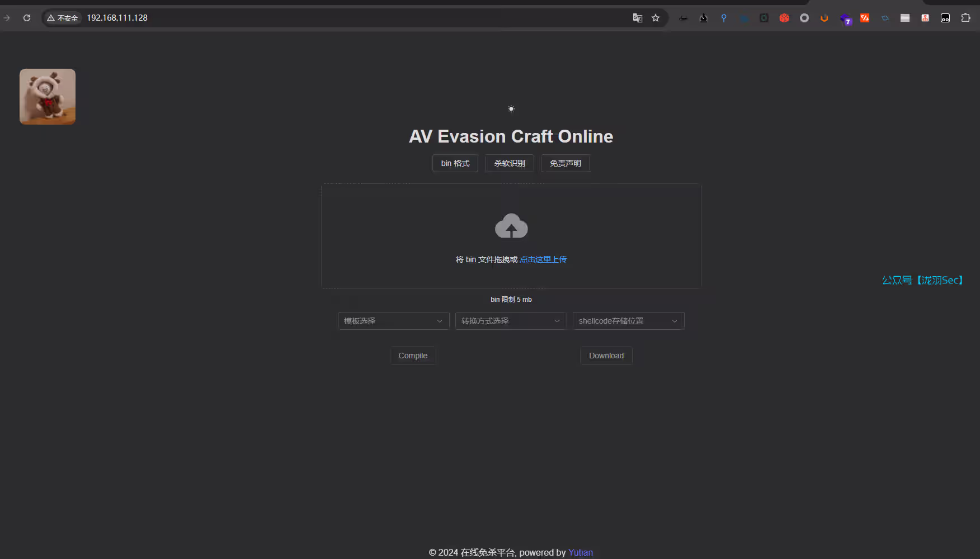Open the browser extensions puzzle icon
This screenshot has width=980, height=559.
point(965,18)
